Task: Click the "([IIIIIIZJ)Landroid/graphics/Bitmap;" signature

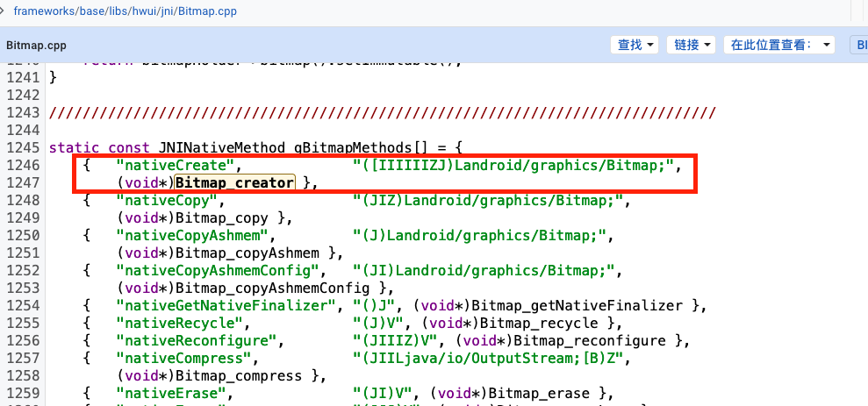Action: (515, 166)
